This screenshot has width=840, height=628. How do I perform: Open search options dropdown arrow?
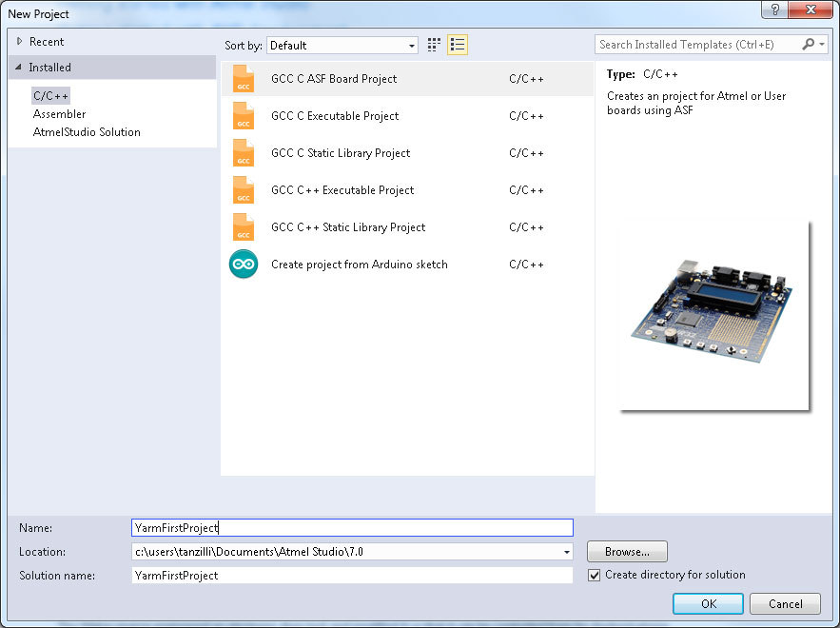(822, 45)
